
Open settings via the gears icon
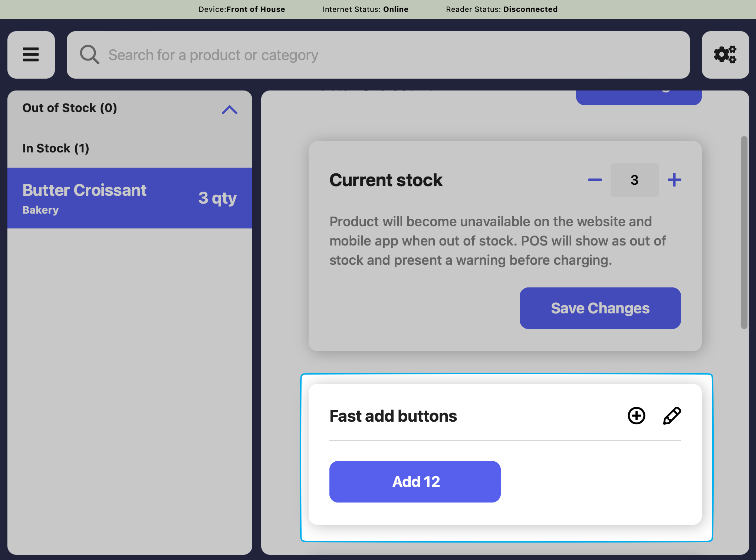(725, 55)
